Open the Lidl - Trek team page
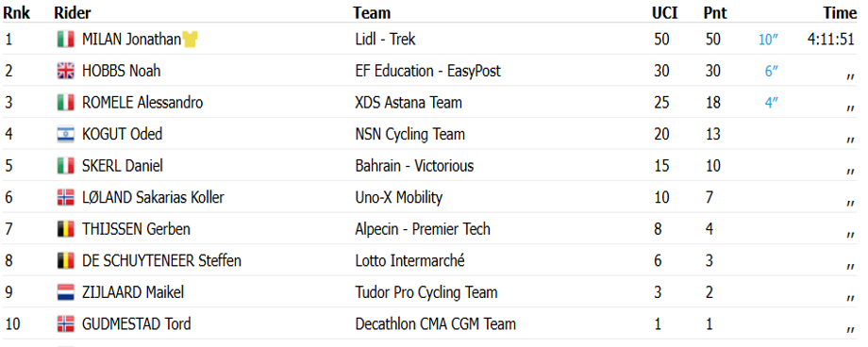The width and height of the screenshot is (868, 347). coord(385,40)
